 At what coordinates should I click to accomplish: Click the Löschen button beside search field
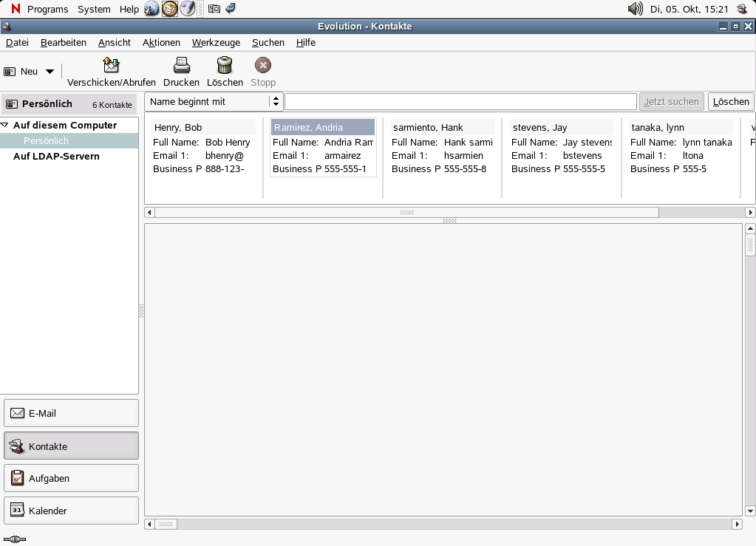730,101
